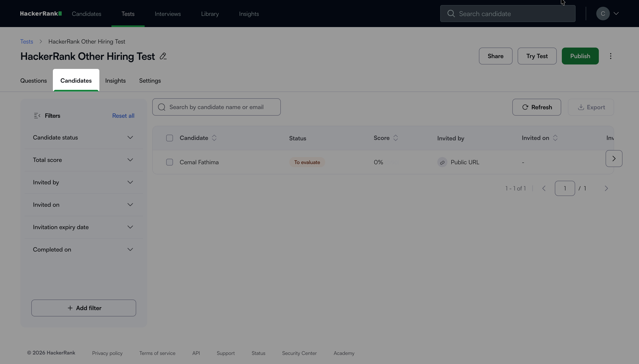639x364 pixels.
Task: Sort by the Invited on column arrows
Action: coord(555,138)
